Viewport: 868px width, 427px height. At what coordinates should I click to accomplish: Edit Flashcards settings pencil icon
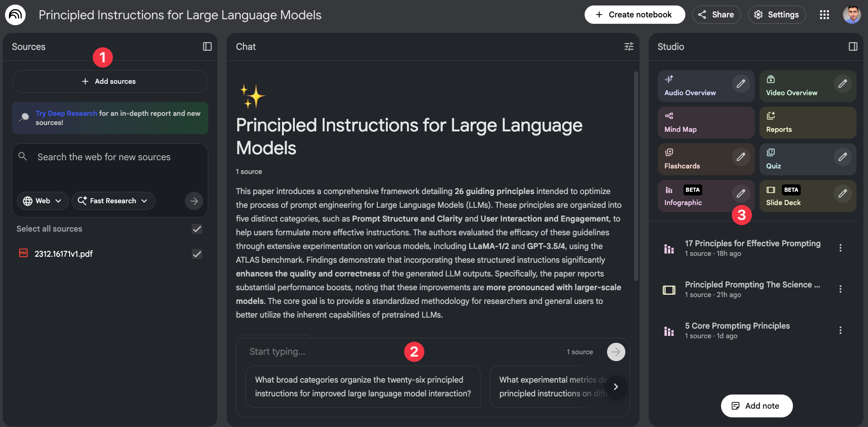741,157
